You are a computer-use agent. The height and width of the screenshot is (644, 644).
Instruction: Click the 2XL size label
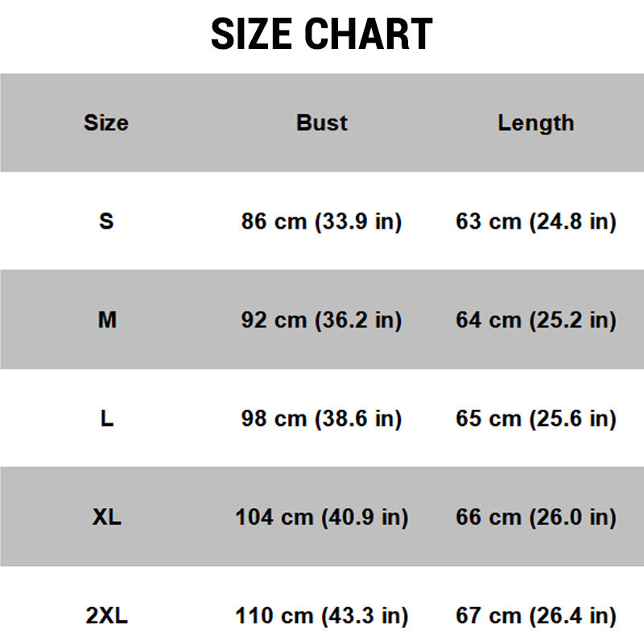[106, 617]
